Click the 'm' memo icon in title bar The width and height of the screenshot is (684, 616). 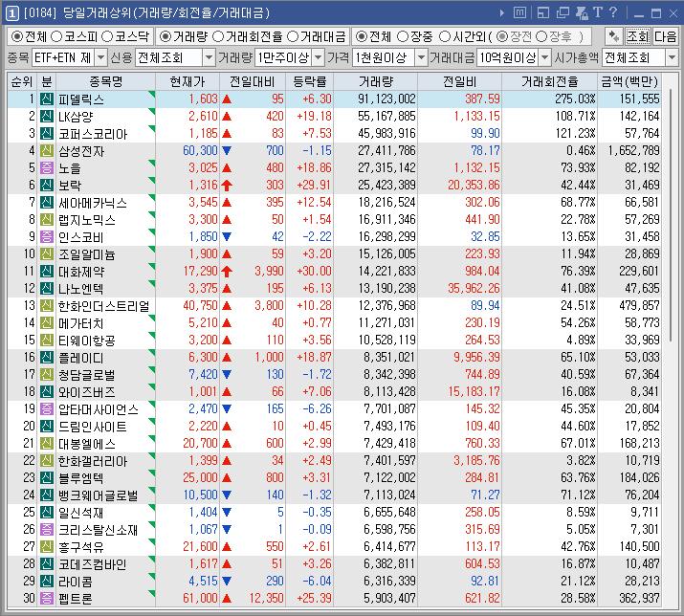519,12
